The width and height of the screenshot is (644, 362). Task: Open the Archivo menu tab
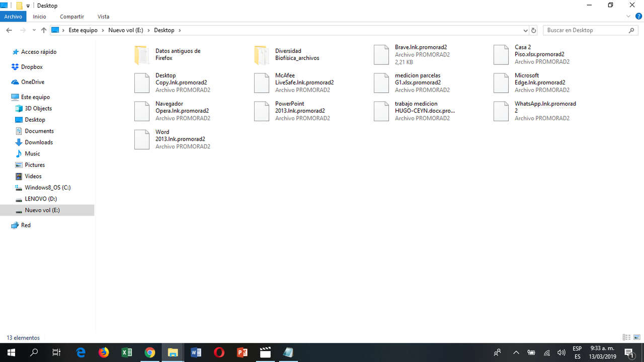click(13, 17)
